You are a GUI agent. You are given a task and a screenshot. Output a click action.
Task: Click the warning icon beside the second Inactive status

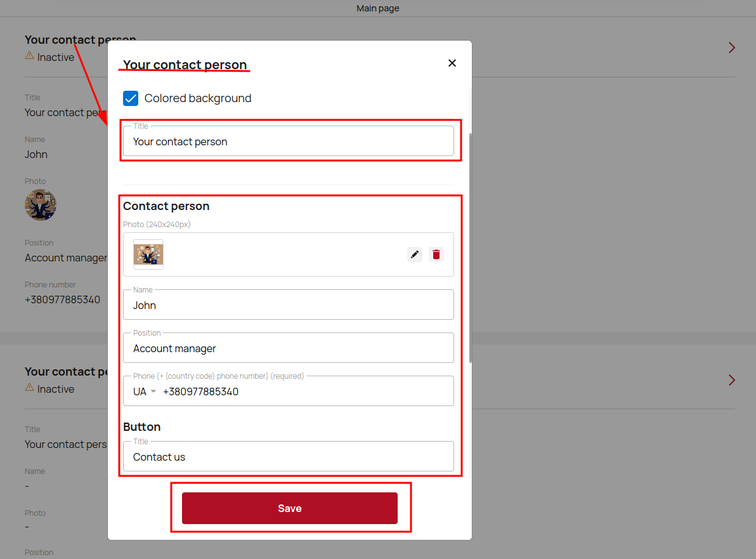(29, 388)
